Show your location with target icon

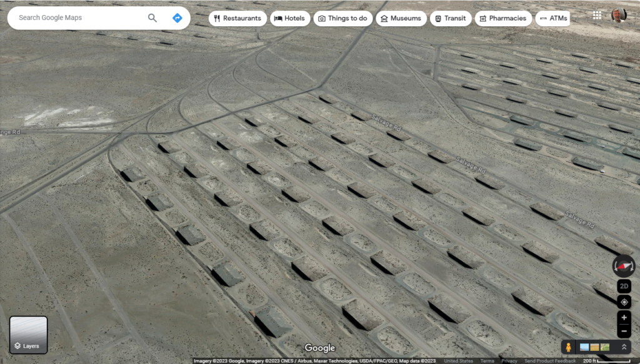(x=624, y=302)
